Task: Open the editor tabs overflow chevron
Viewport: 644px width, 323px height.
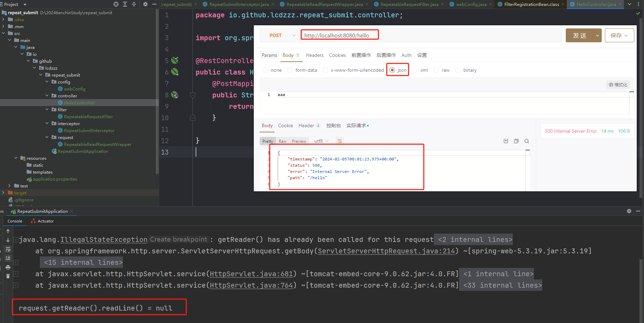Action: coord(629,4)
